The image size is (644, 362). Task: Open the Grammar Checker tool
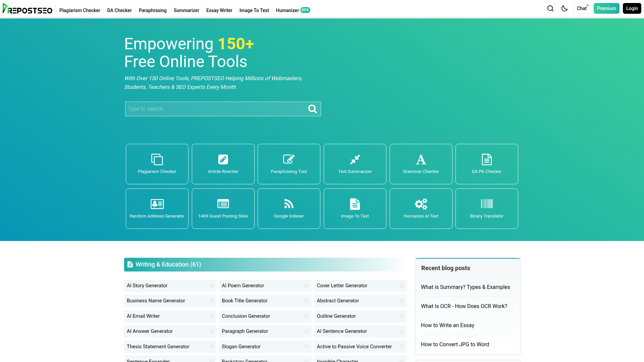click(421, 164)
